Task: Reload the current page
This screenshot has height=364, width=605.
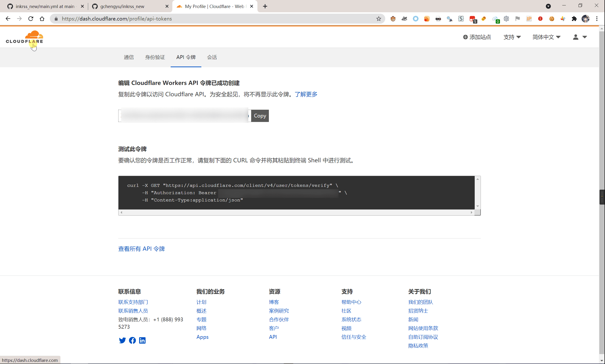Action: tap(31, 19)
